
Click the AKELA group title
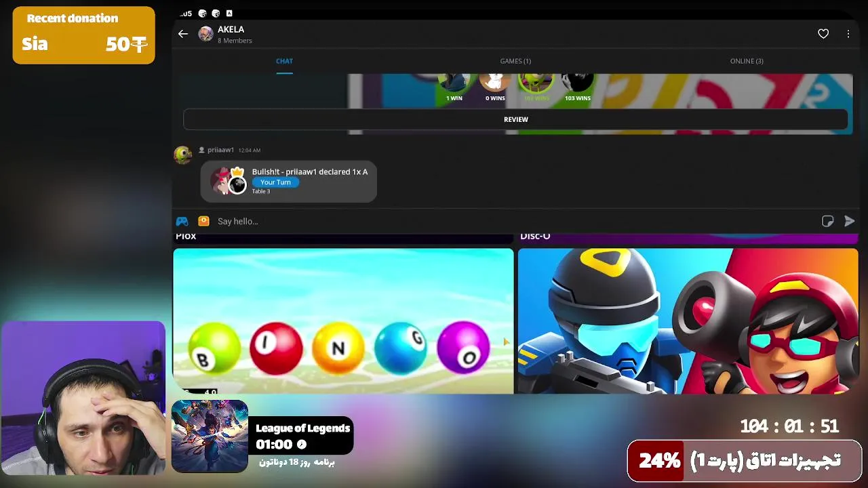point(231,29)
